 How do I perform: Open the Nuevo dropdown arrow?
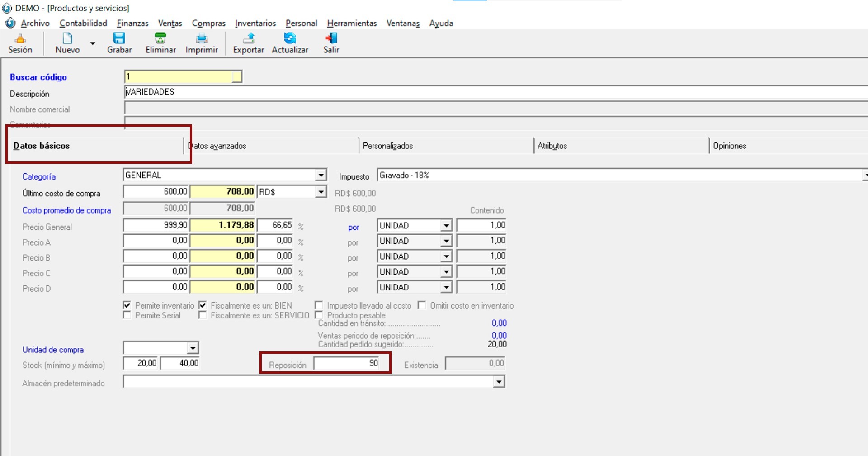pos(93,44)
